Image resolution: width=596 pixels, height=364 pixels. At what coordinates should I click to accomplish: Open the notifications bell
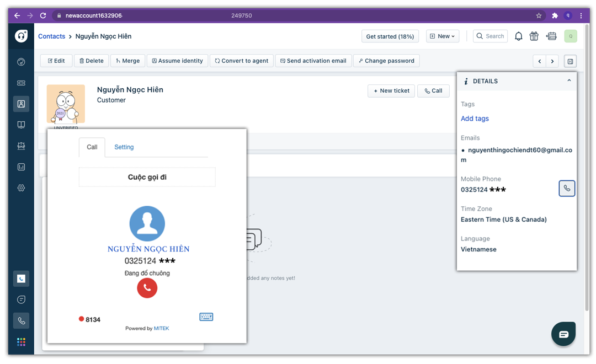click(x=518, y=36)
